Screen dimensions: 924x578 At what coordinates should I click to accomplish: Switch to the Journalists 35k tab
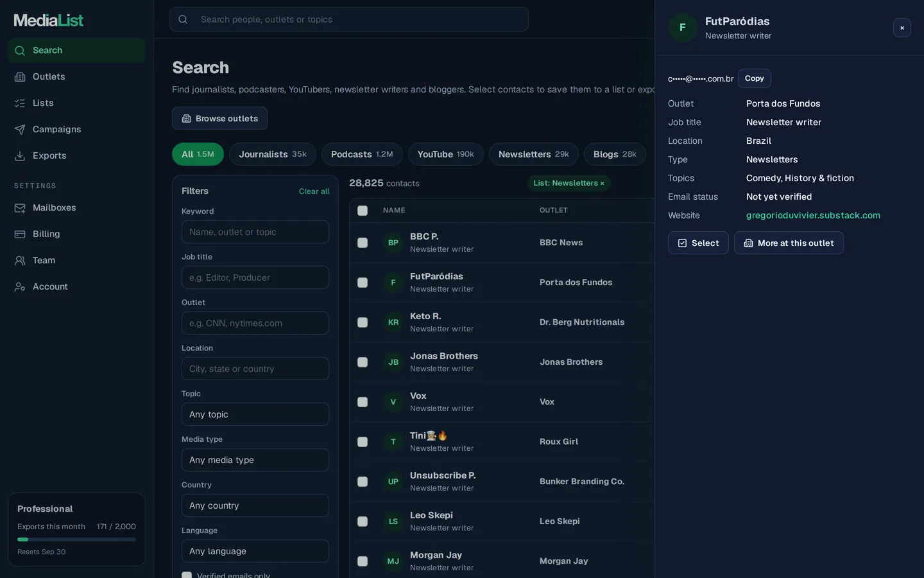tap(273, 154)
